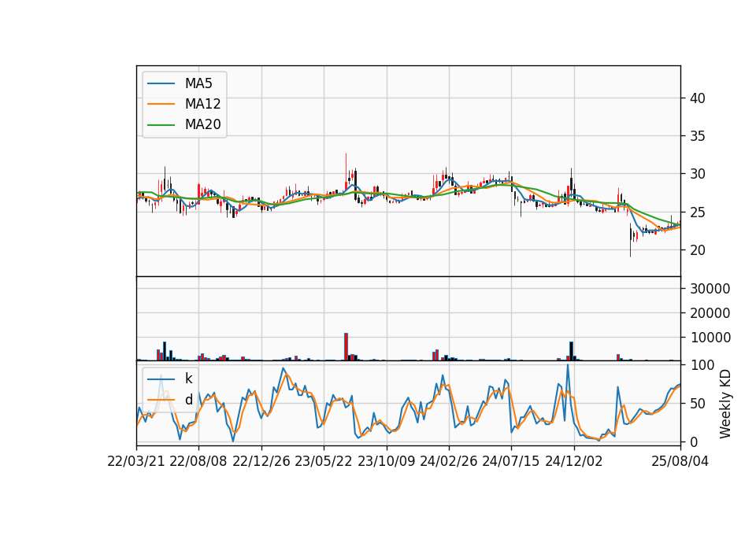This screenshot has height=543, width=756.
Task: Click the d legend label in KD panel
Action: [188, 400]
